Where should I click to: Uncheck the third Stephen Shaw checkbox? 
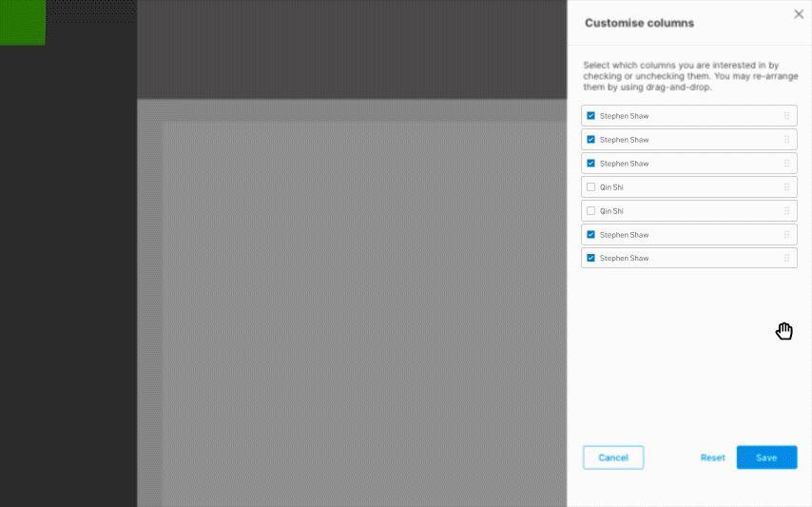coord(590,163)
